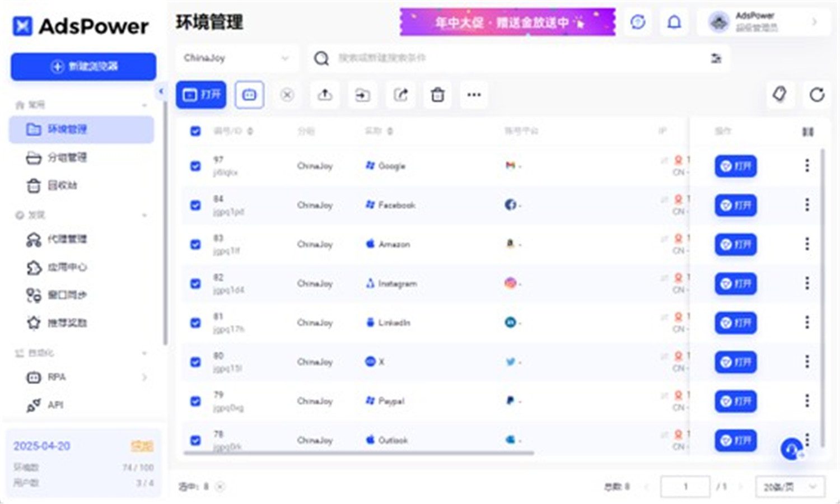Delete selected environments with trash icon
Screen dimensions: 840x504
pyautogui.click(x=437, y=95)
